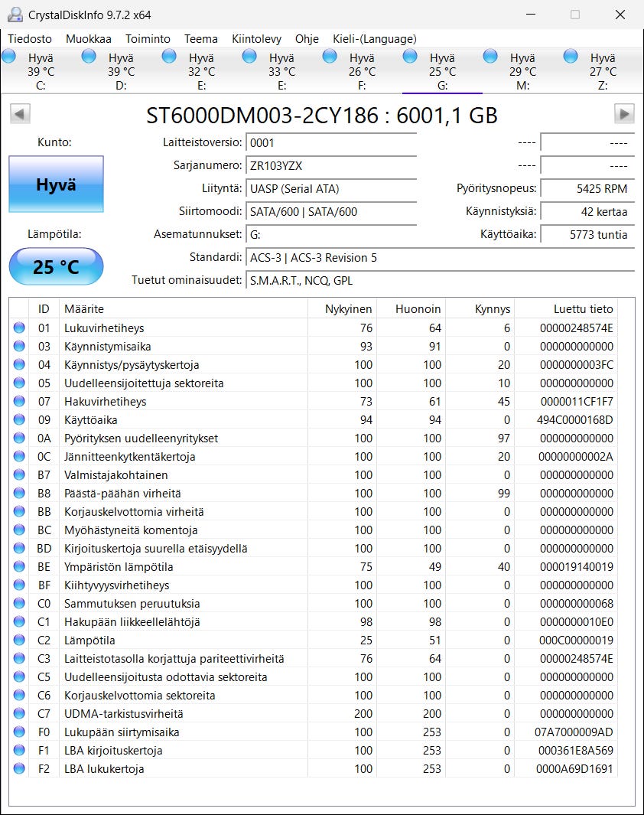Viewport: 644px width, 815px height.
Task: Click the Hyvä health status button
Action: click(x=56, y=184)
